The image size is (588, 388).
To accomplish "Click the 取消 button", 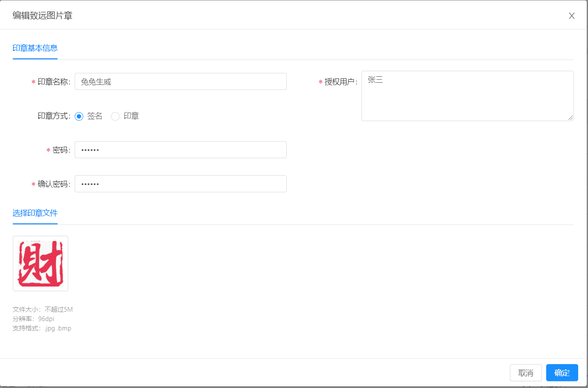I will point(526,373).
